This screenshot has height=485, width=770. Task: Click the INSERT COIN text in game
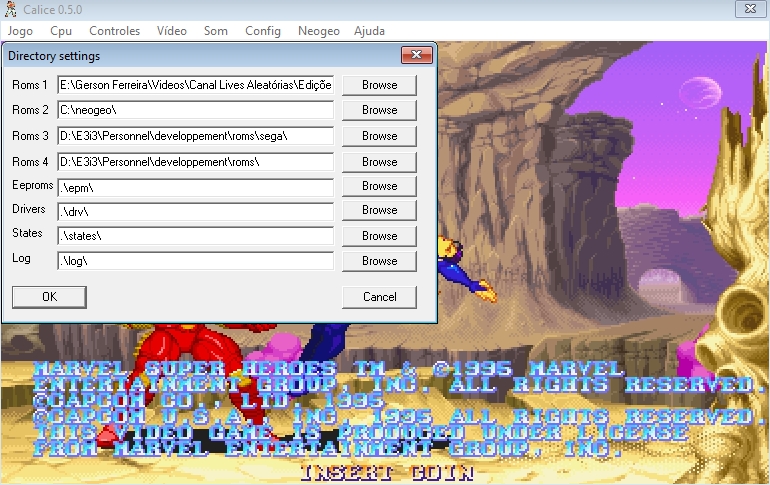pos(386,473)
